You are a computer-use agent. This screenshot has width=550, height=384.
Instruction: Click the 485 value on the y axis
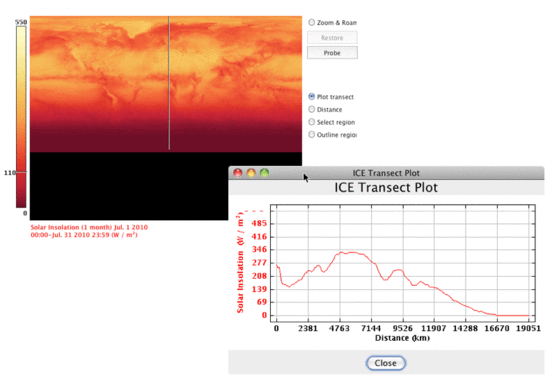[259, 223]
